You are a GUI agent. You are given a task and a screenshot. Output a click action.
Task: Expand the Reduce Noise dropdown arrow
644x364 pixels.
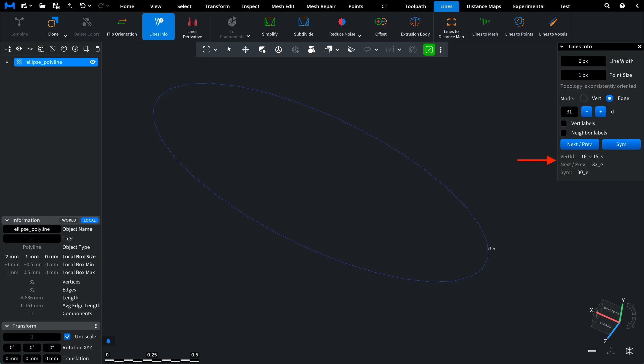[x=359, y=36]
